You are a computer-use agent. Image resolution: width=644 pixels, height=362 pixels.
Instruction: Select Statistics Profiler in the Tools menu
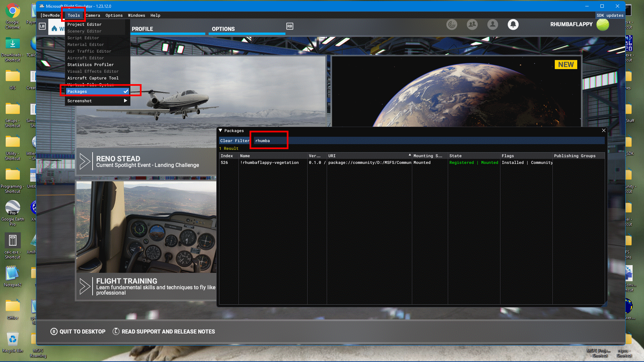(x=91, y=65)
